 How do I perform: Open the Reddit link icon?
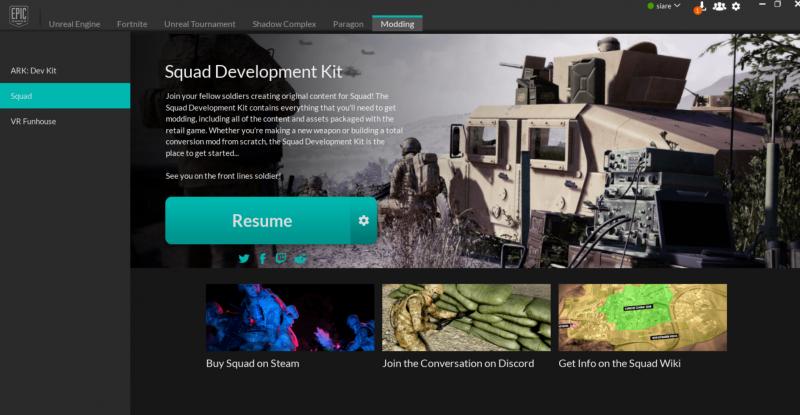[x=301, y=259]
